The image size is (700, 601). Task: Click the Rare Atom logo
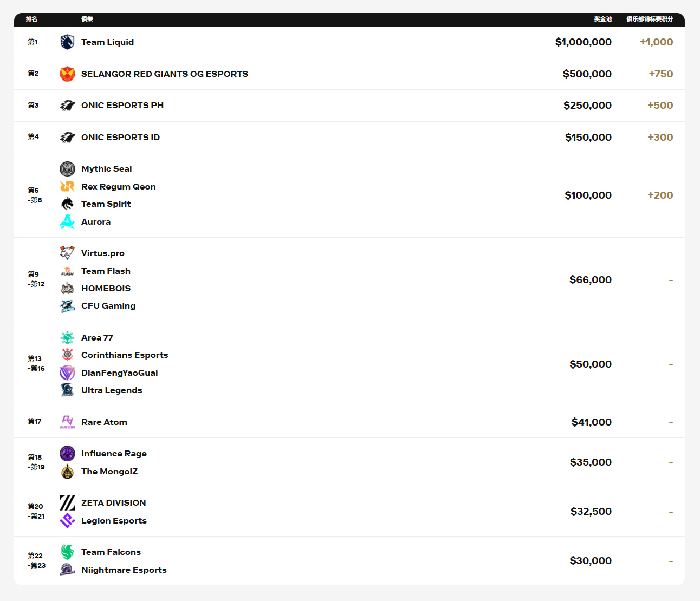coord(67,422)
